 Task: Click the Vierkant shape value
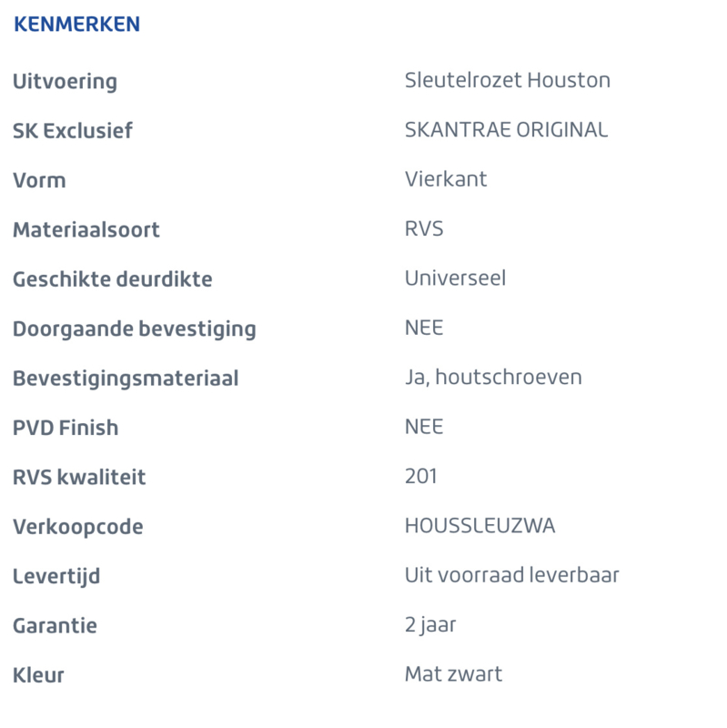pos(446,179)
